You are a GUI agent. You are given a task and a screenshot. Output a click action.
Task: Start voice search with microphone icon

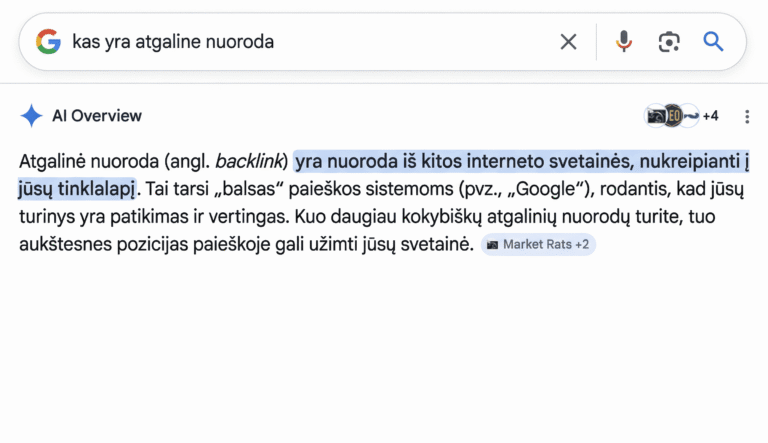pyautogui.click(x=624, y=41)
